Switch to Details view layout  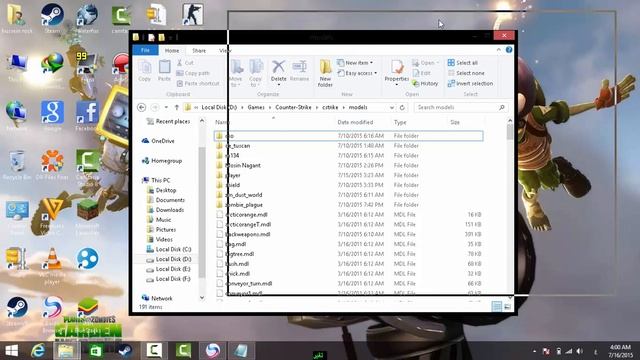(x=496, y=306)
